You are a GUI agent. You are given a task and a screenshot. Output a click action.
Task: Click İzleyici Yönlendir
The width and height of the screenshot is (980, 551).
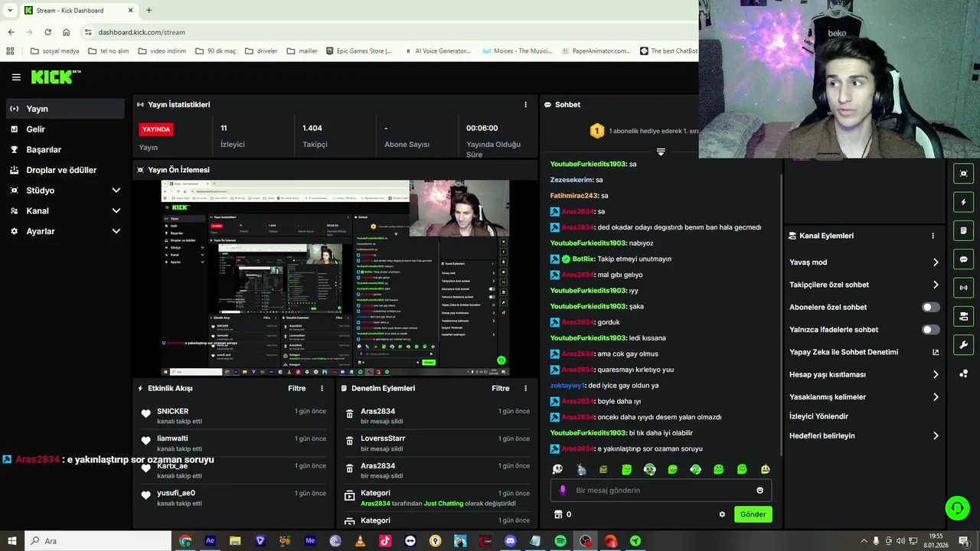(818, 417)
